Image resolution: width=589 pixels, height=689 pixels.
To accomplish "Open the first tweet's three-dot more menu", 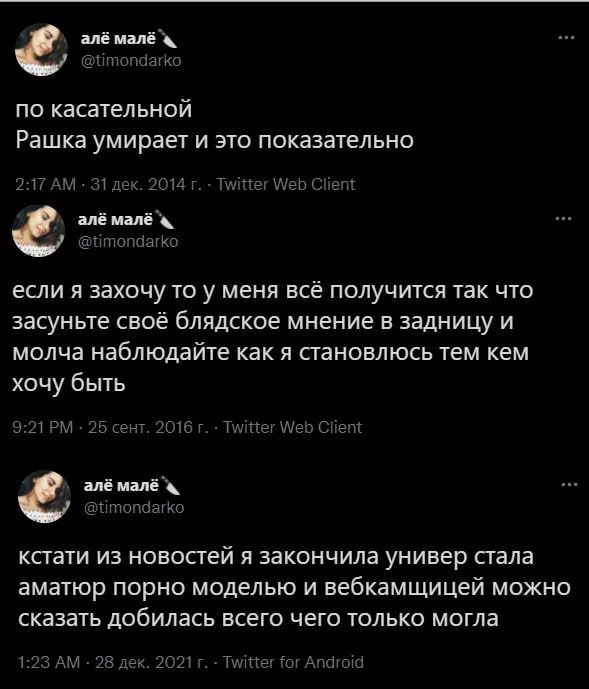I will 567,38.
